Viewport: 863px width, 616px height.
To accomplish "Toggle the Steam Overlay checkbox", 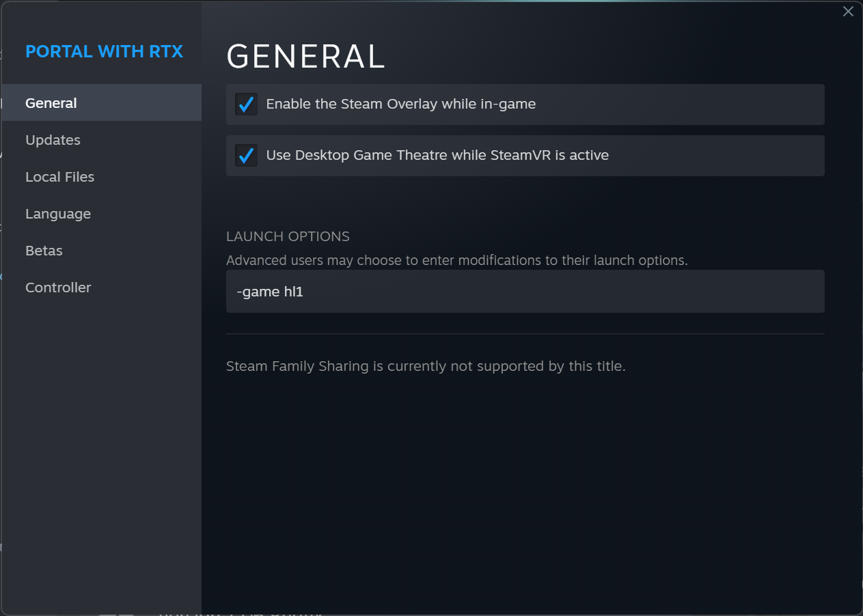I will 246,104.
